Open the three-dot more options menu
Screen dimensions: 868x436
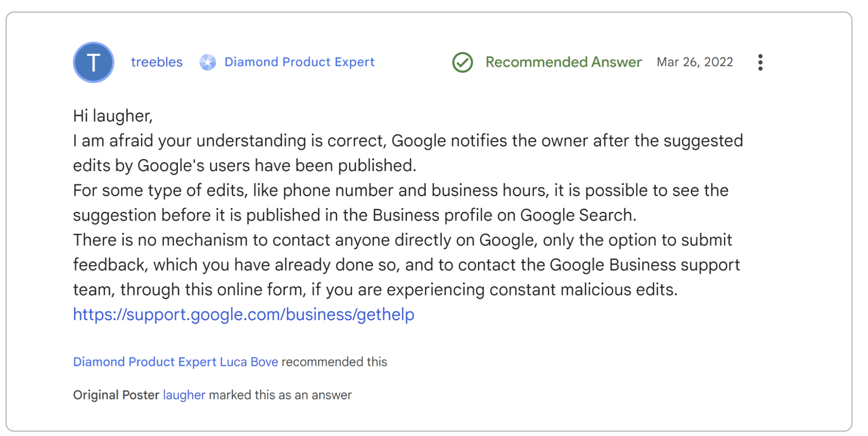(x=760, y=62)
